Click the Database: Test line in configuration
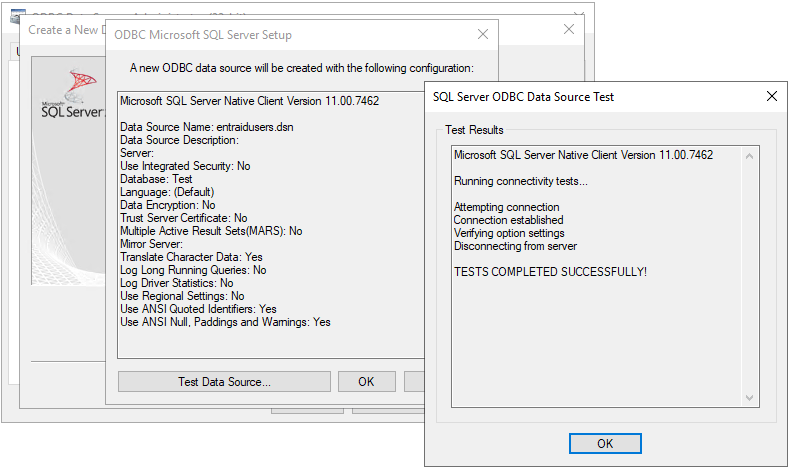Image resolution: width=791 pixels, height=472 pixels. pos(156,179)
